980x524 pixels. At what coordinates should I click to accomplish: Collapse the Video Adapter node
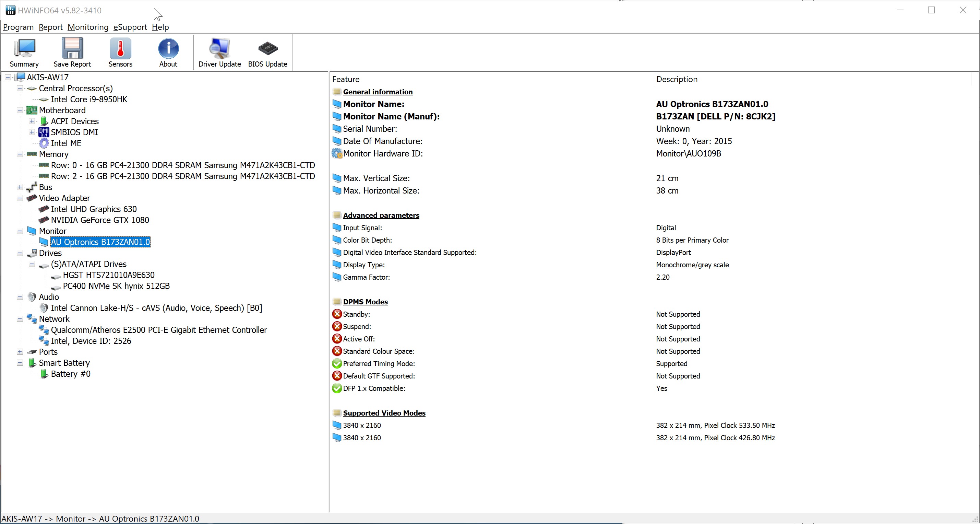click(20, 198)
